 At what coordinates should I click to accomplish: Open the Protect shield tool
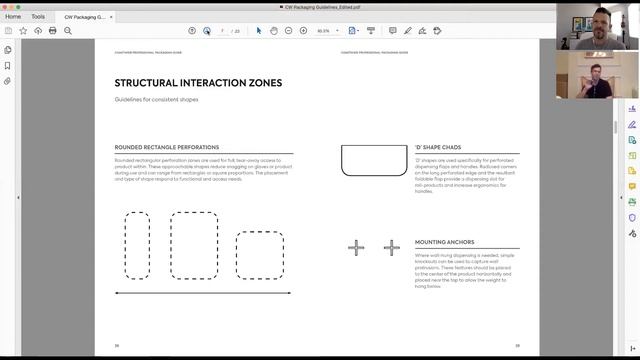tap(632, 218)
